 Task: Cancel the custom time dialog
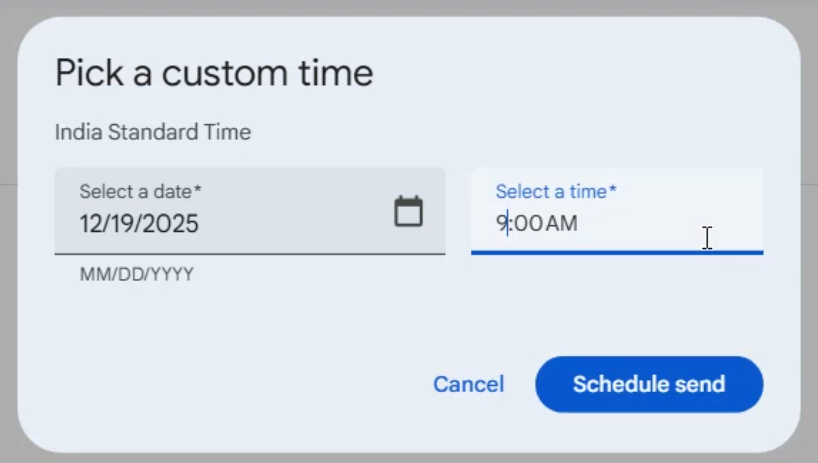click(x=468, y=385)
